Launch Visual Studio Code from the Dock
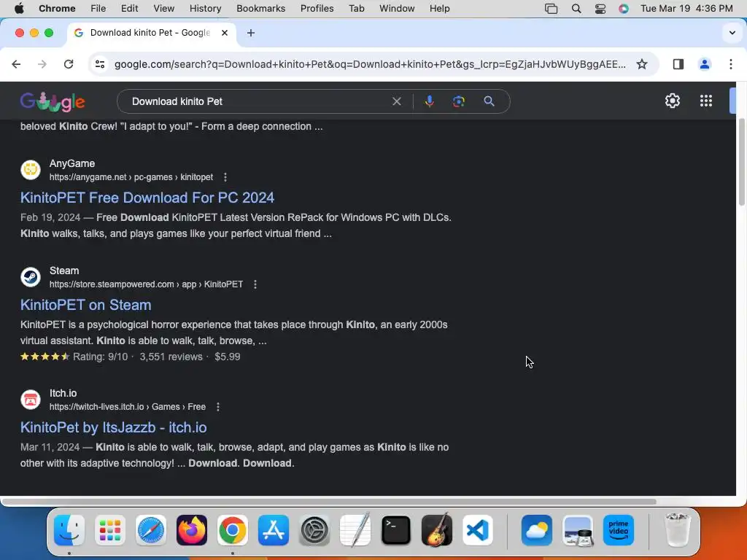 click(478, 530)
